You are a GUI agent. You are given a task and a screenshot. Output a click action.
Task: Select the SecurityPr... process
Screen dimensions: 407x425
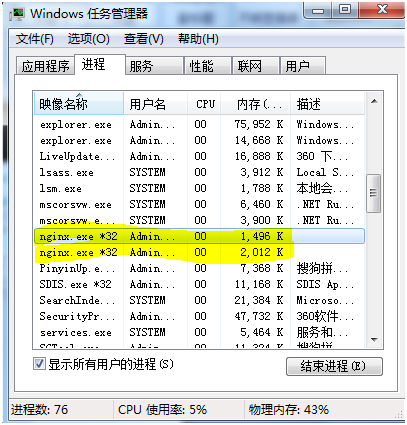click(199, 316)
